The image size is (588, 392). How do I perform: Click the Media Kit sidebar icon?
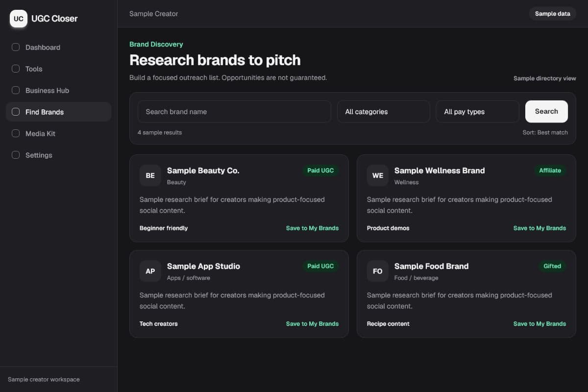[x=16, y=134]
